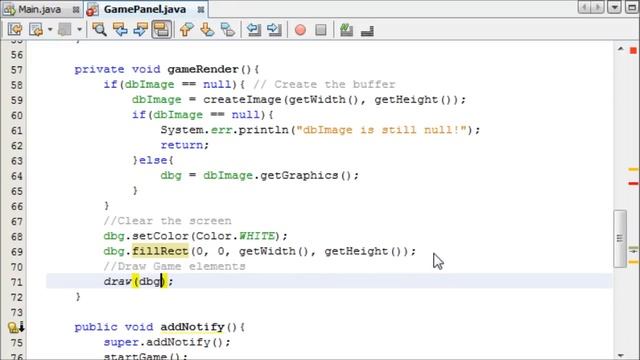This screenshot has height=360, width=640.
Task: Click the "dbImage is still null!" string
Action: coord(382,130)
